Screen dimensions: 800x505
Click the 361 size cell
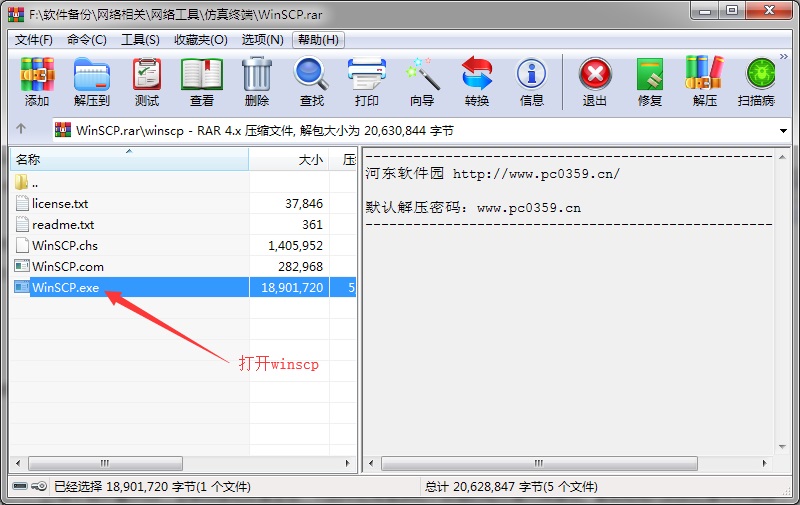point(312,225)
